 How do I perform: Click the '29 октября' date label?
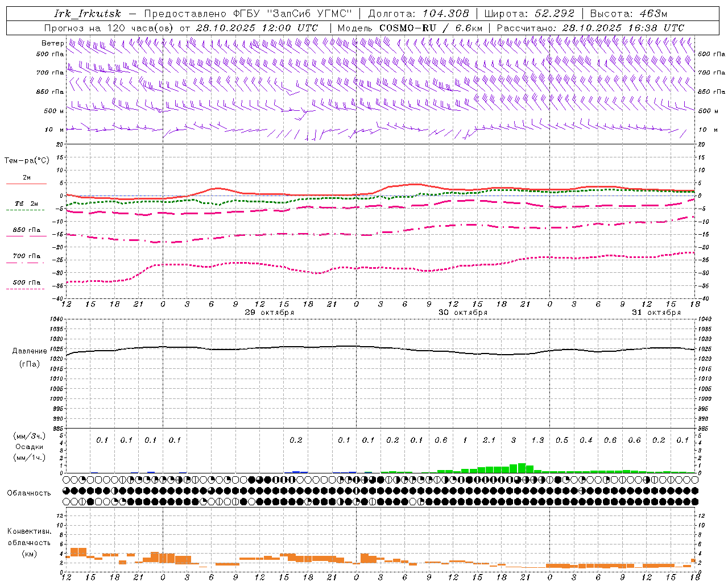pyautogui.click(x=270, y=313)
